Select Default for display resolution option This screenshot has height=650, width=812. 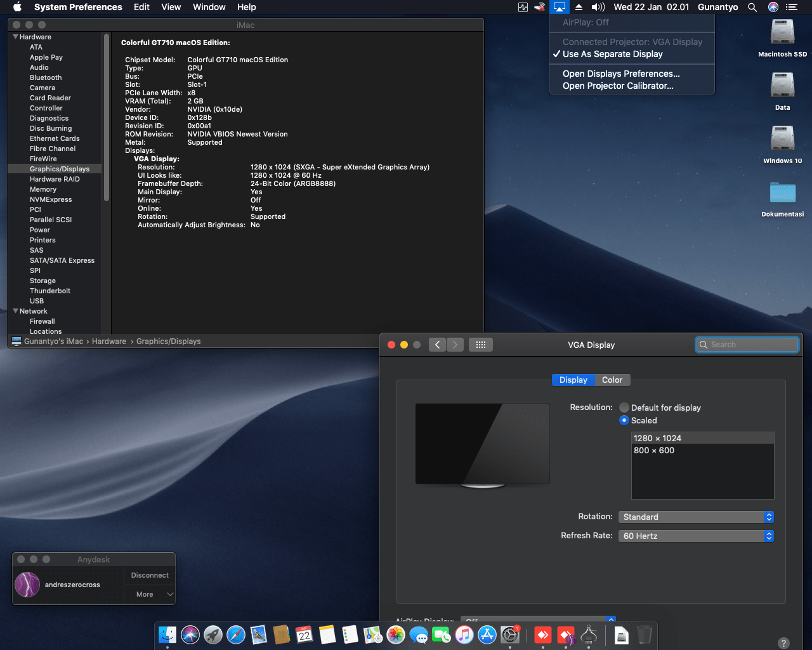coord(624,408)
